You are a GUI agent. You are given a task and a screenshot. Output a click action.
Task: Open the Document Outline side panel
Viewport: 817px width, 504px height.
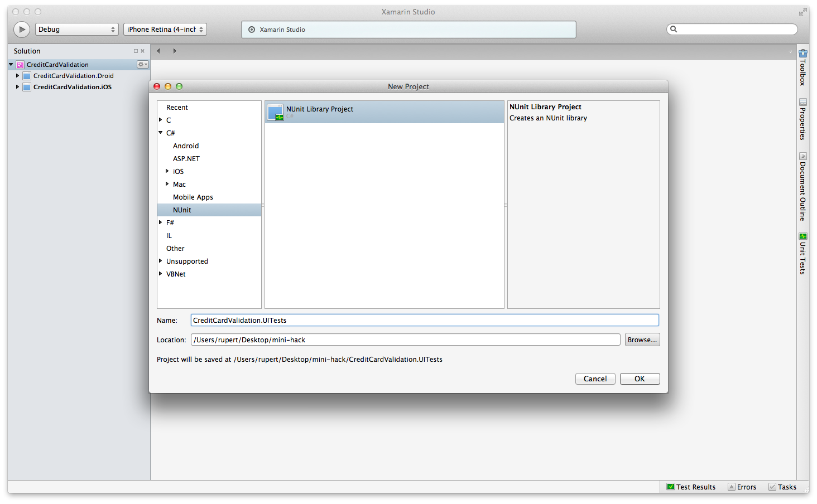802,187
